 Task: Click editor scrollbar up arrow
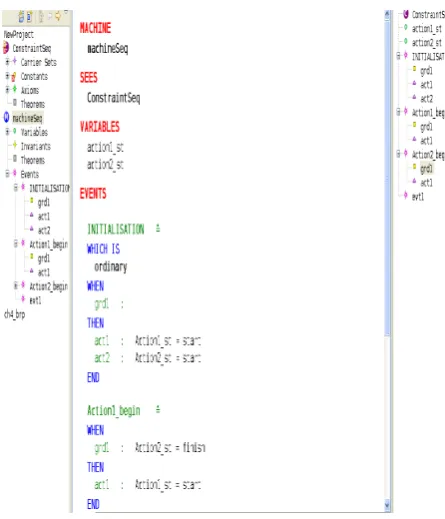[387, 14]
